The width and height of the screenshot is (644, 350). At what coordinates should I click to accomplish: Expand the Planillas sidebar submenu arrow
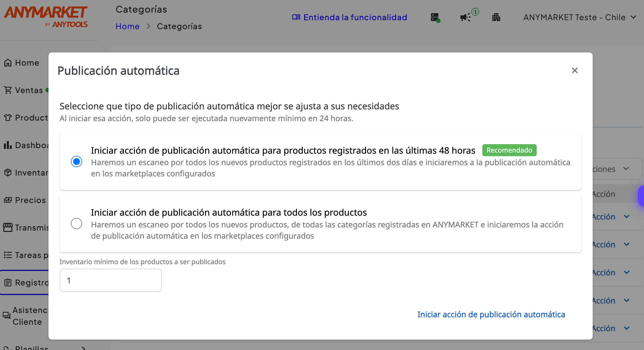(83, 348)
